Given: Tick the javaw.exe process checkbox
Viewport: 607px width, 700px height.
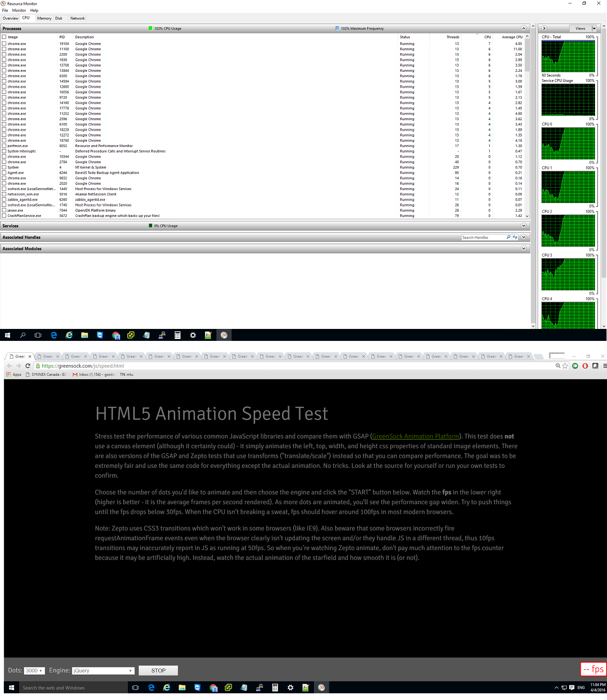Looking at the screenshot, I should pyautogui.click(x=4, y=210).
